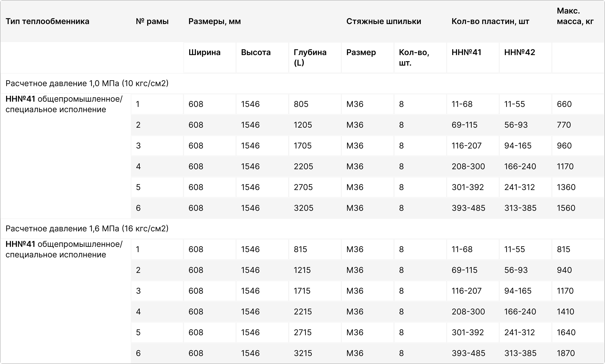The image size is (605, 364).
Task: Click the 'НН№42' subheader cell
Action: click(x=520, y=52)
